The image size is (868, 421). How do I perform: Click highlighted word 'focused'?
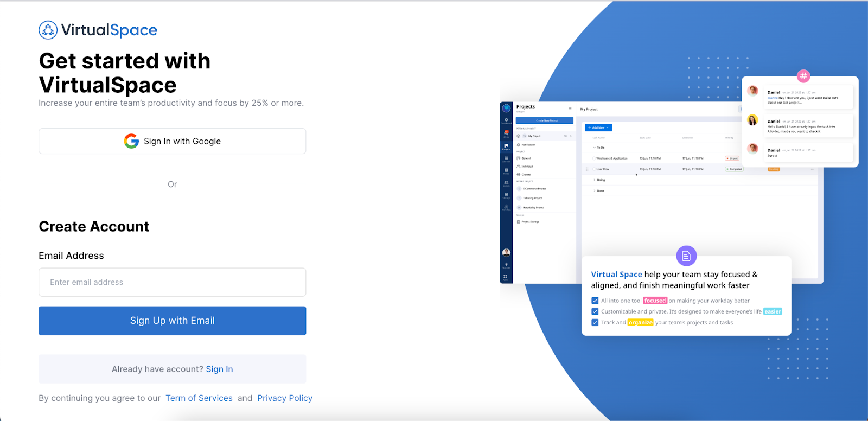click(655, 301)
